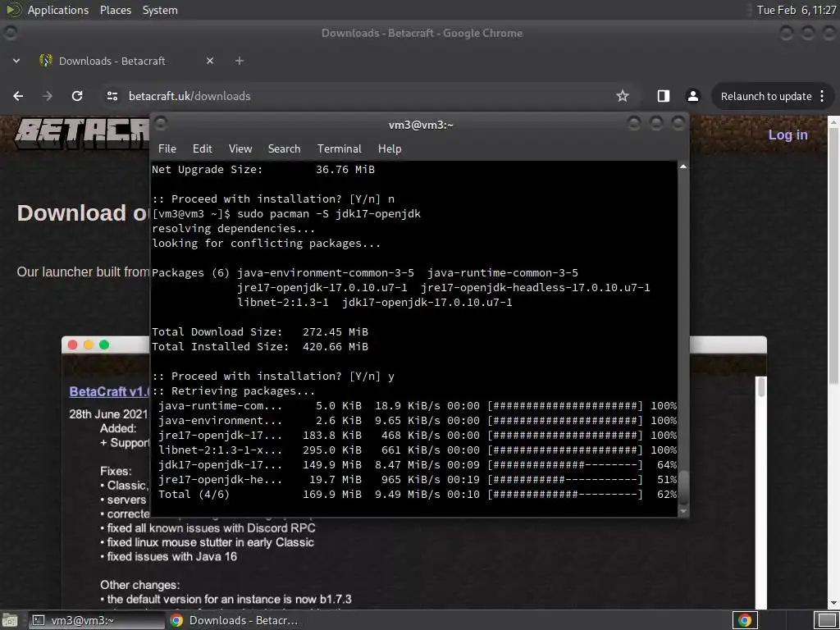This screenshot has height=630, width=840.
Task: Click the terminal window menu button
Action: coord(161,124)
